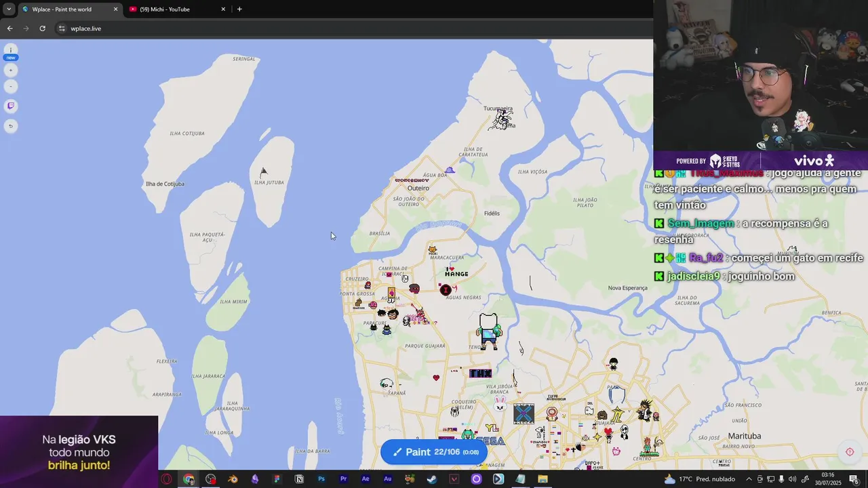This screenshot has width=868, height=488.
Task: Open Premiere Pro from the taskbar
Action: point(343,479)
